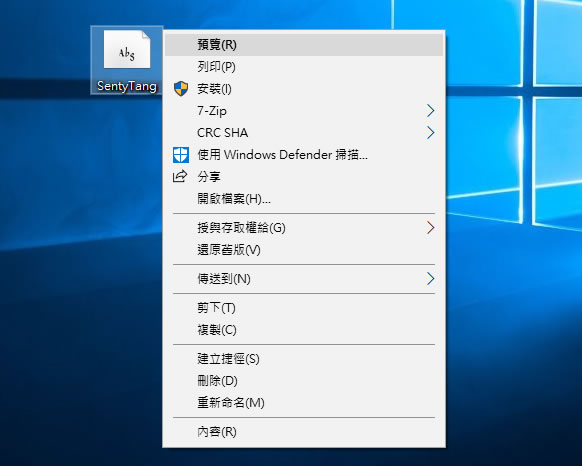Image resolution: width=582 pixels, height=466 pixels.
Task: Open 內容(R) properties entry
Action: pos(304,431)
